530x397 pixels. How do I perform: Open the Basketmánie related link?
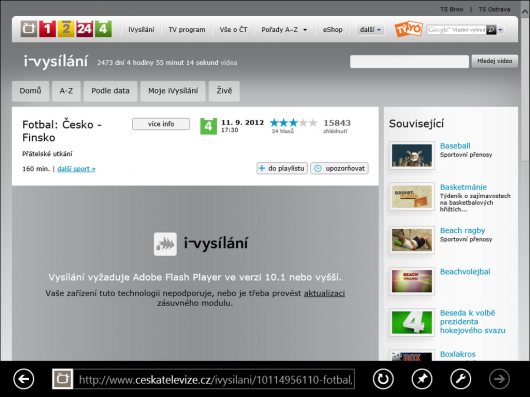coord(463,187)
